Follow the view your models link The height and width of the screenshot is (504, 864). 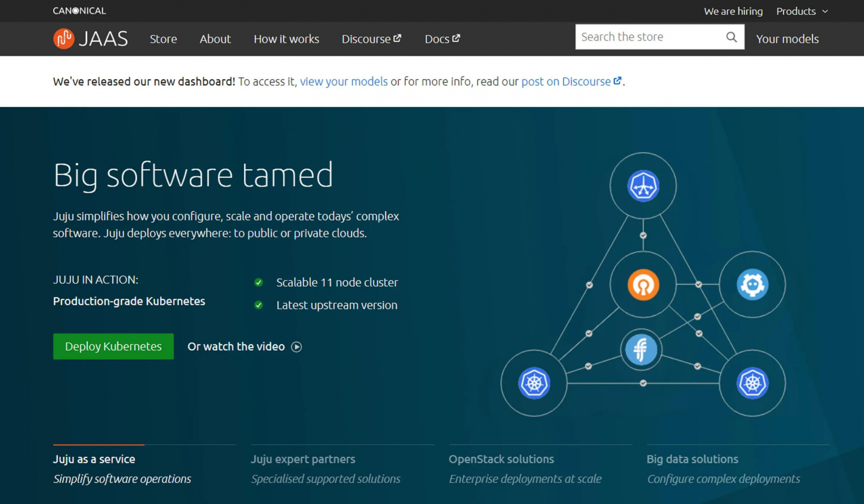click(344, 81)
